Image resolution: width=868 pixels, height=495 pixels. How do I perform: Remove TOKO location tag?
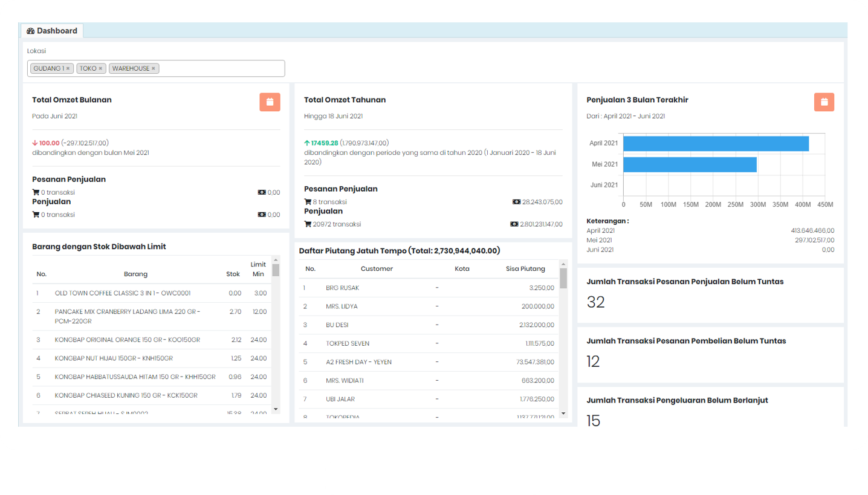click(100, 69)
